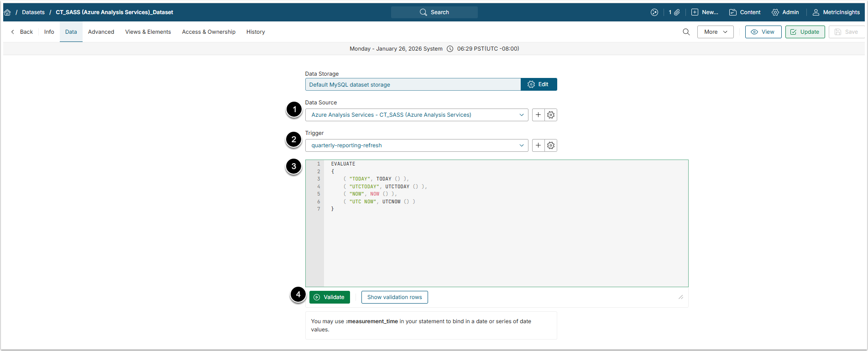
Task: Click the magnifier icon beside More
Action: 686,32
